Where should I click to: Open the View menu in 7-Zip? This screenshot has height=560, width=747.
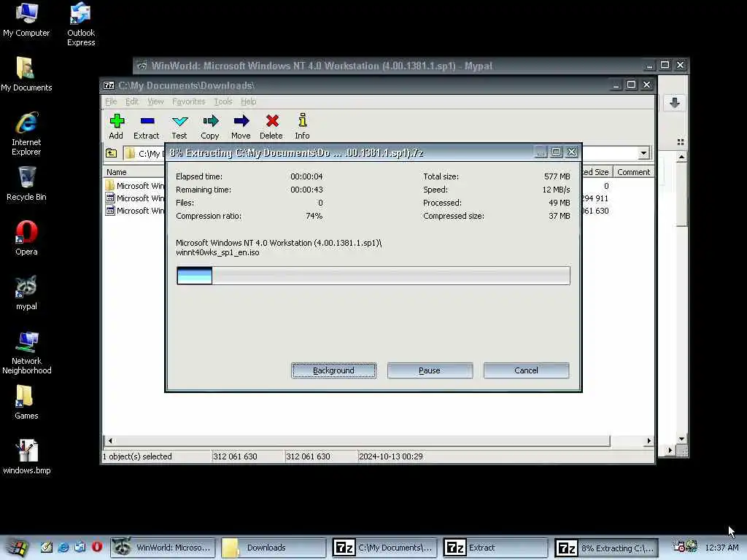(155, 101)
